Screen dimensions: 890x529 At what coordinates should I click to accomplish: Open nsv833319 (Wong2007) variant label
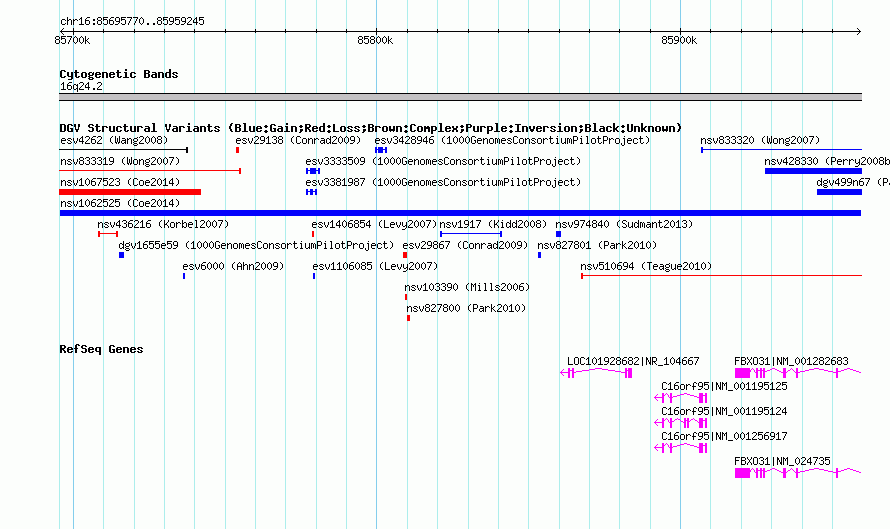click(120, 161)
